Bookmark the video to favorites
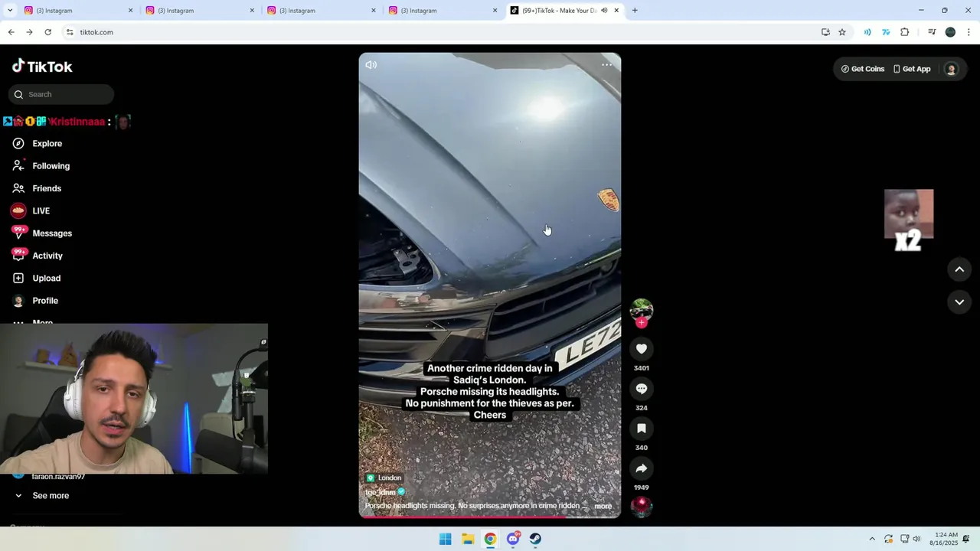This screenshot has height=551, width=980. tap(642, 429)
